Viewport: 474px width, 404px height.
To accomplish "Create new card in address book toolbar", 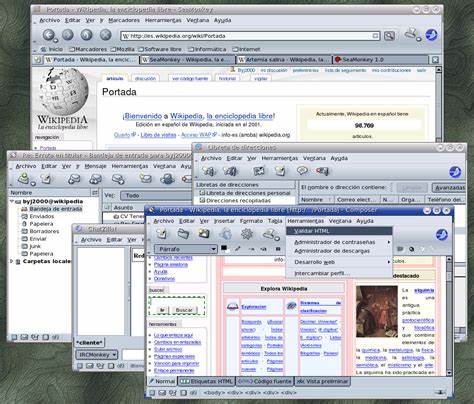I will 209,171.
